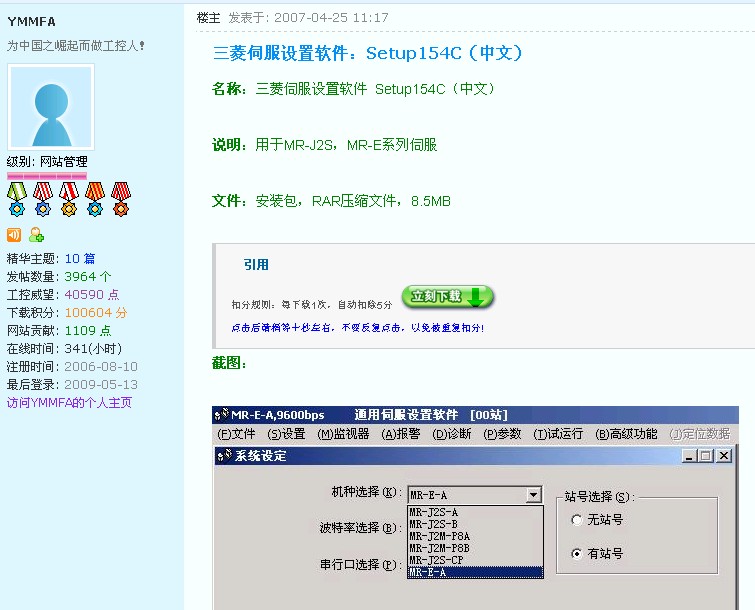Click the last red-striped medal icon

pos(121,199)
